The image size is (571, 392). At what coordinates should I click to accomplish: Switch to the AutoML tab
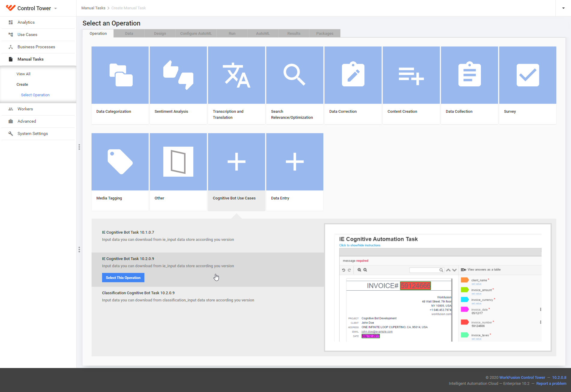[x=263, y=33]
